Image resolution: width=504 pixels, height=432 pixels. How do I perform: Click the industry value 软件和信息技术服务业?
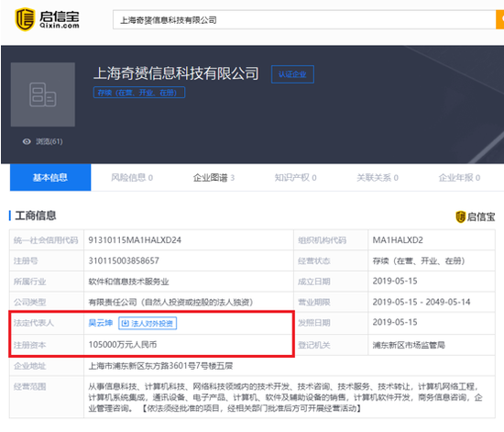[128, 282]
